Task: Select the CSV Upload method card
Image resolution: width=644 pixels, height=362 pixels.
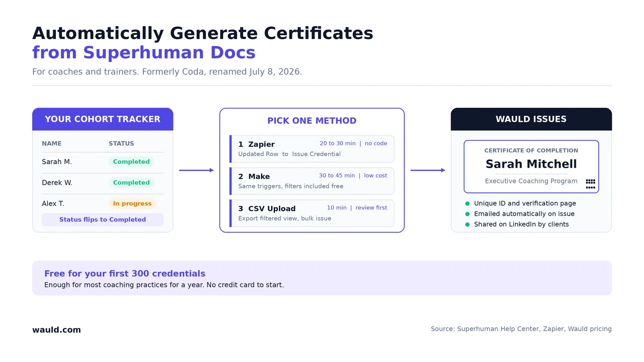Action: 312,213
